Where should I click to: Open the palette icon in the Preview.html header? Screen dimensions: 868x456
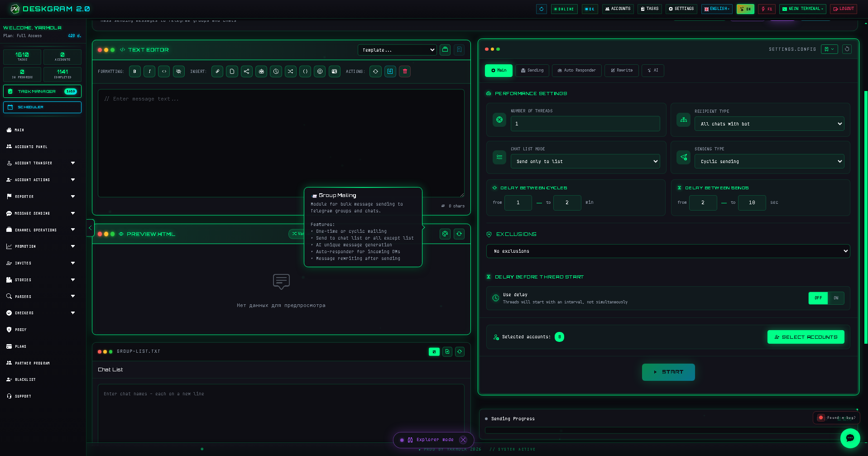pyautogui.click(x=445, y=234)
